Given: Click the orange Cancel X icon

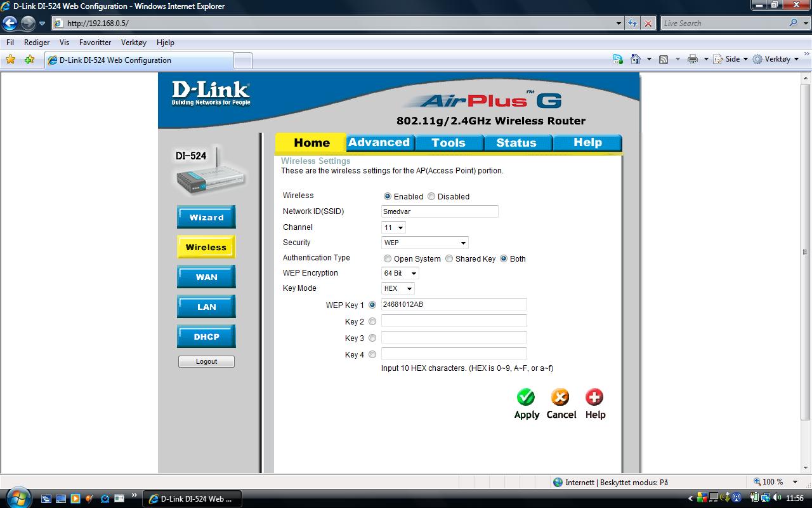Looking at the screenshot, I should coord(560,398).
